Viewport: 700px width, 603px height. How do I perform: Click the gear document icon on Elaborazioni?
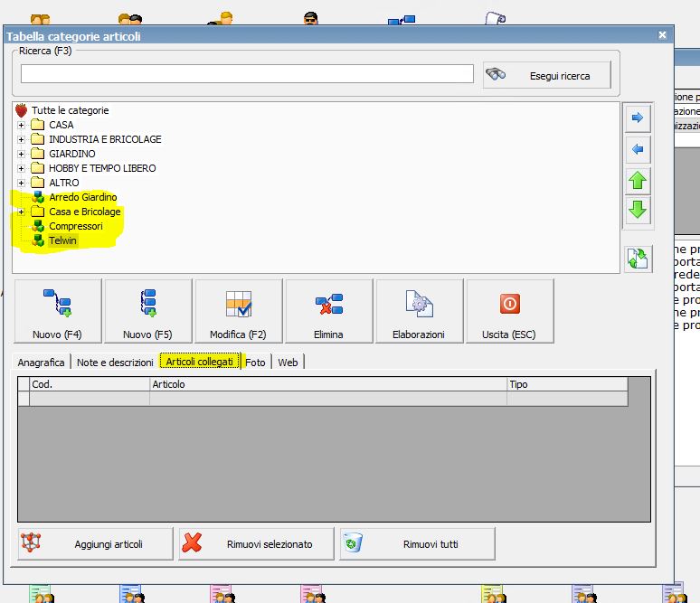420,304
